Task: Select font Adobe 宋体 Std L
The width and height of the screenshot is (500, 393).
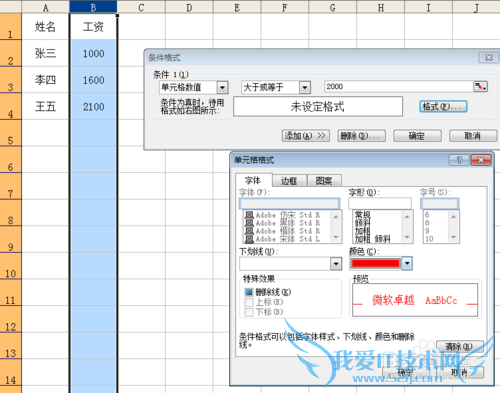Action: tap(287, 239)
